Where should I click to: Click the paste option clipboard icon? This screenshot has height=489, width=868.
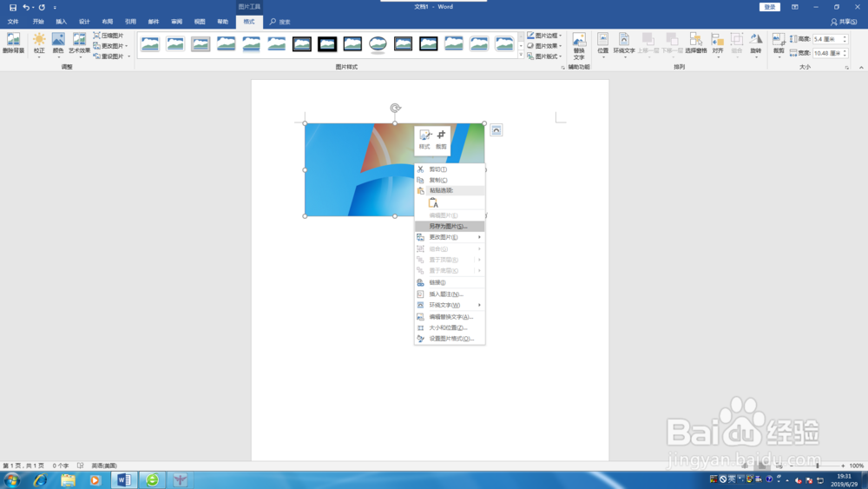[433, 202]
